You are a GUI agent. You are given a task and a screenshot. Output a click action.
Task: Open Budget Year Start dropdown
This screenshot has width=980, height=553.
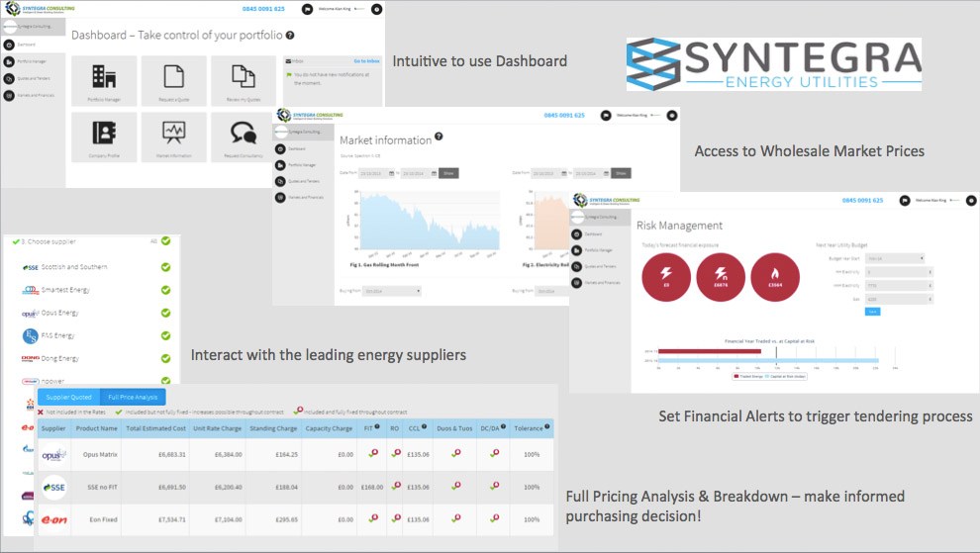click(895, 258)
